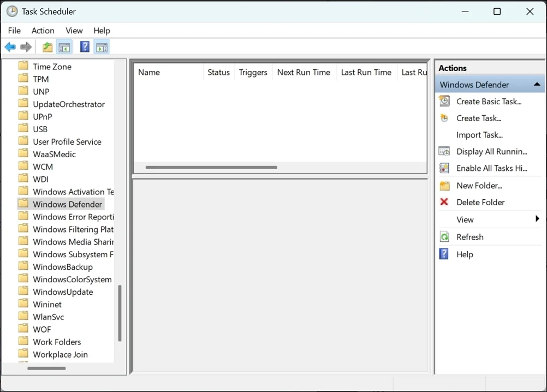Click the task list horizontal scrollbar thumb
The image size is (547, 392).
(x=211, y=168)
